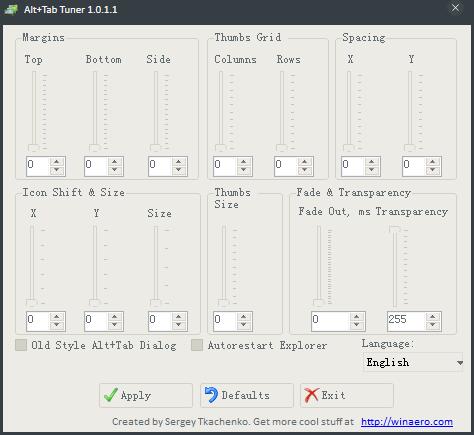Click the Thumbs Grid Columns slider thumb
Image resolution: width=474 pixels, height=435 pixels.
[x=221, y=148]
